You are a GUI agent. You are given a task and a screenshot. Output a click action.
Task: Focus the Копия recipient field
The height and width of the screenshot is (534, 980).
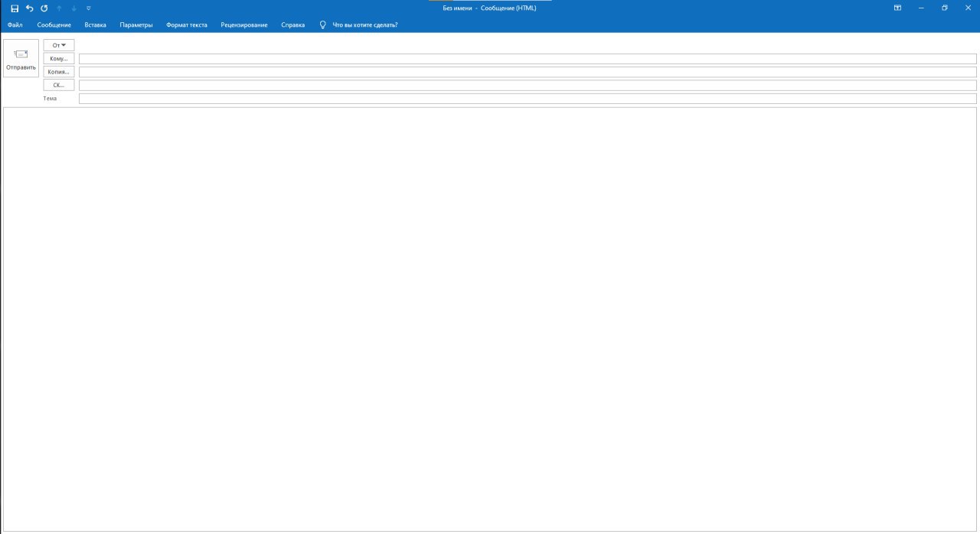[x=528, y=72]
